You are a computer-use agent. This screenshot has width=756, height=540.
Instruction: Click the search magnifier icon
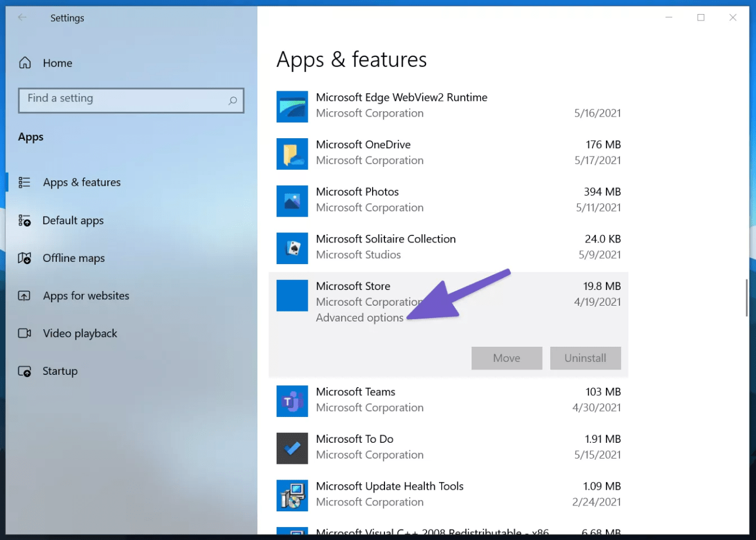(x=233, y=101)
